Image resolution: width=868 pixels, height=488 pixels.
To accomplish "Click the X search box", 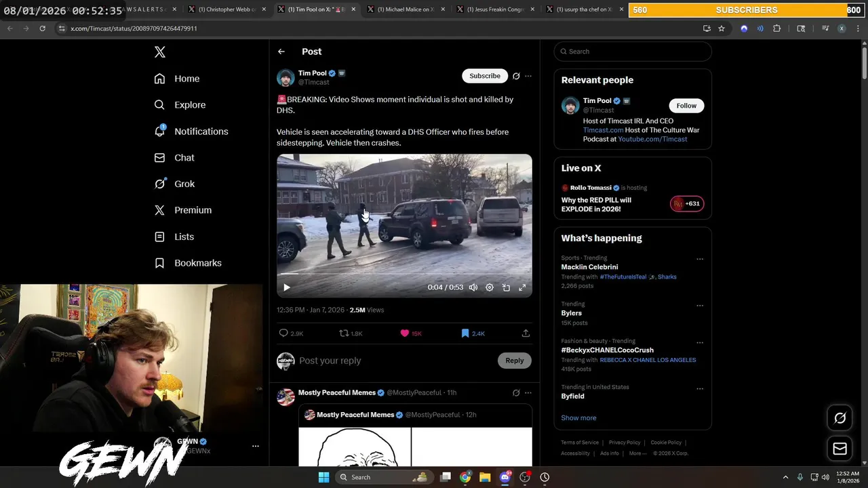I will coord(633,52).
